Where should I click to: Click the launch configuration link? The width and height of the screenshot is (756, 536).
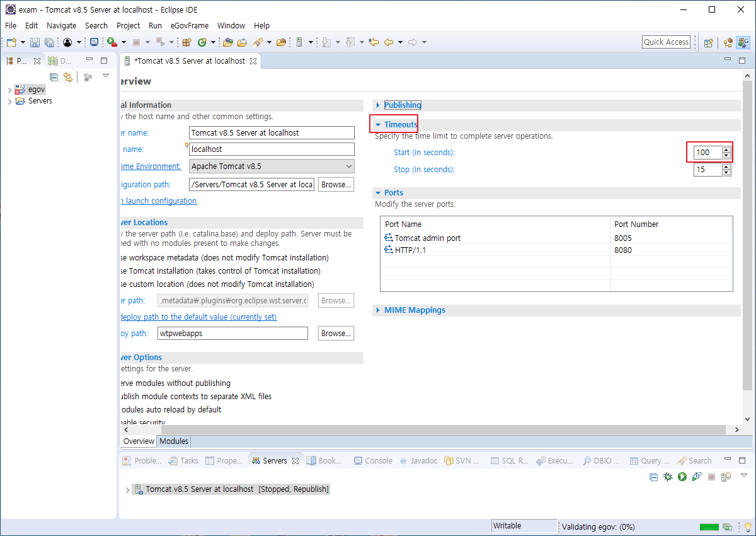click(158, 201)
